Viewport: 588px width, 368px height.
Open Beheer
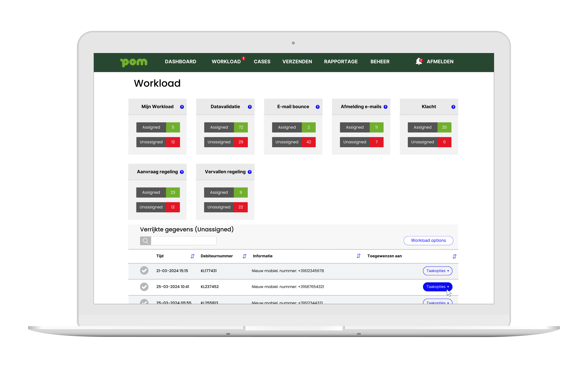(380, 62)
